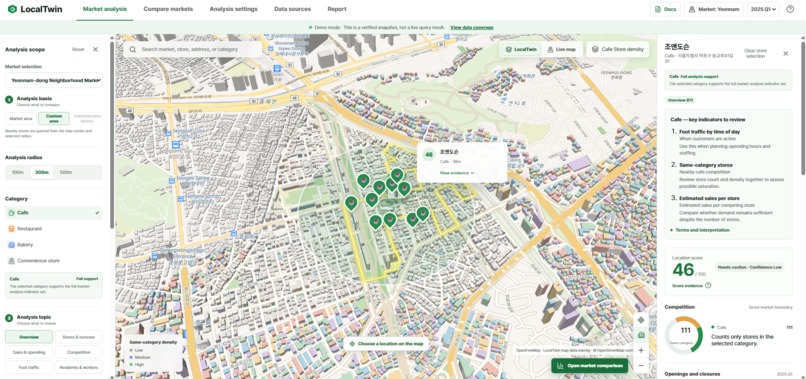This screenshot has height=379, width=806.
Task: Click the map location target icon
Action: 352,344
